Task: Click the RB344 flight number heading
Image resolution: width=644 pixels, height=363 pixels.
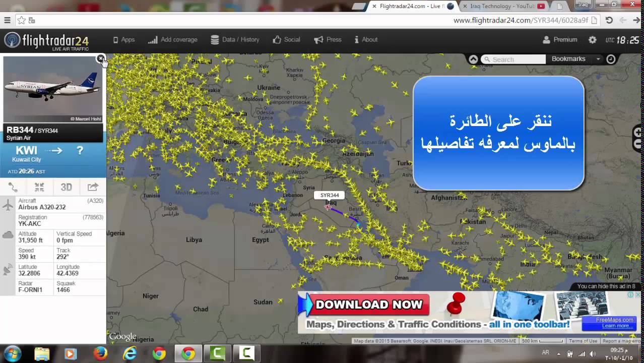Action: coord(20,130)
